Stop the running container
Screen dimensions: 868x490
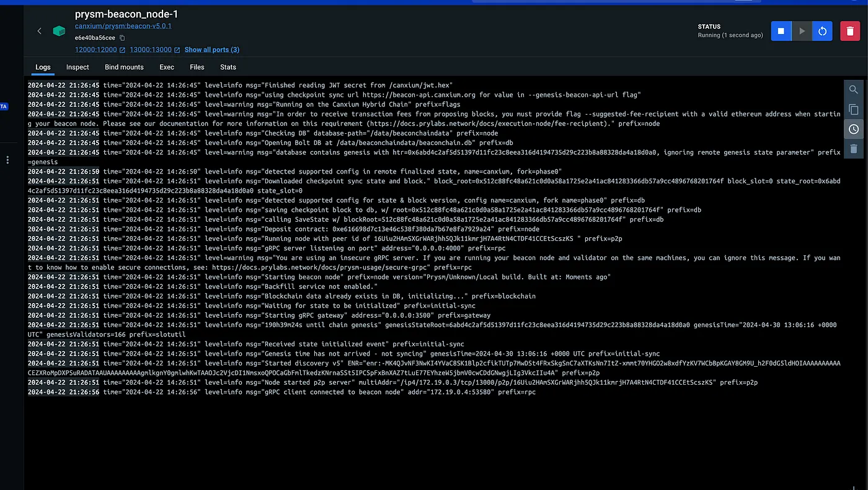pos(781,31)
